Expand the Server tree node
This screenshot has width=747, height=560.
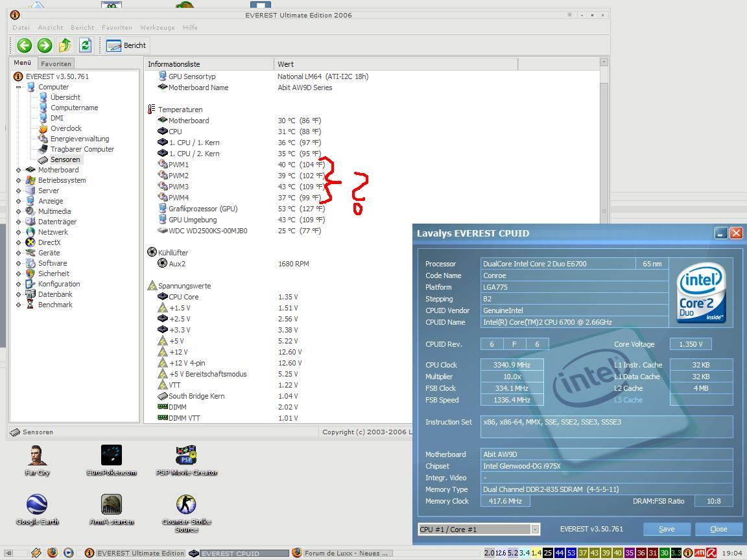19,191
